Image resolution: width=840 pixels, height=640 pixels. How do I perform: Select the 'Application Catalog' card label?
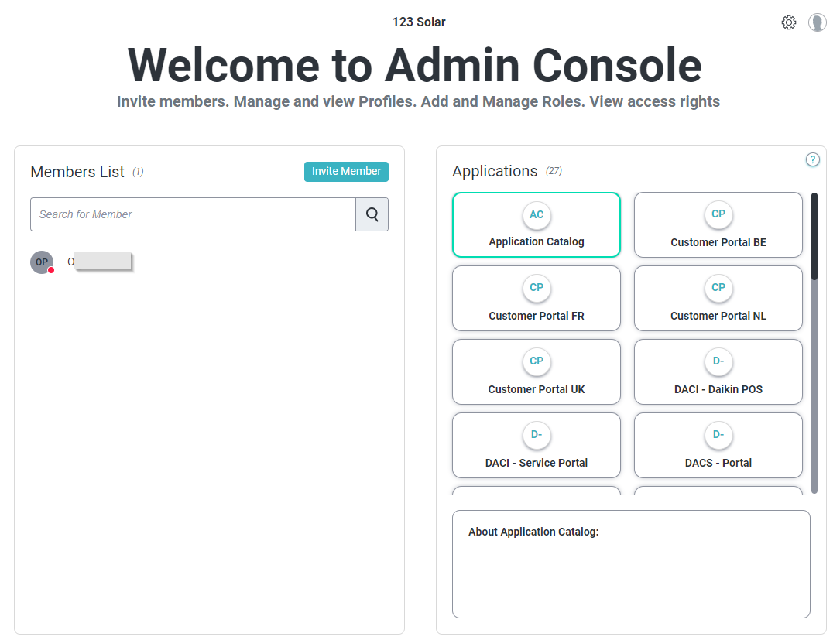pyautogui.click(x=537, y=241)
